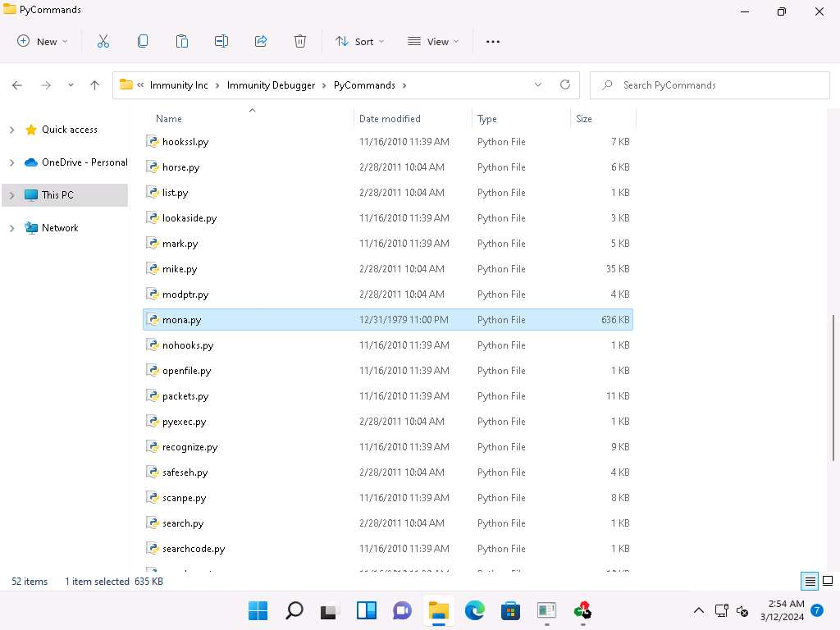Click the Share icon in toolbar
The width and height of the screenshot is (840, 630).
click(x=261, y=41)
